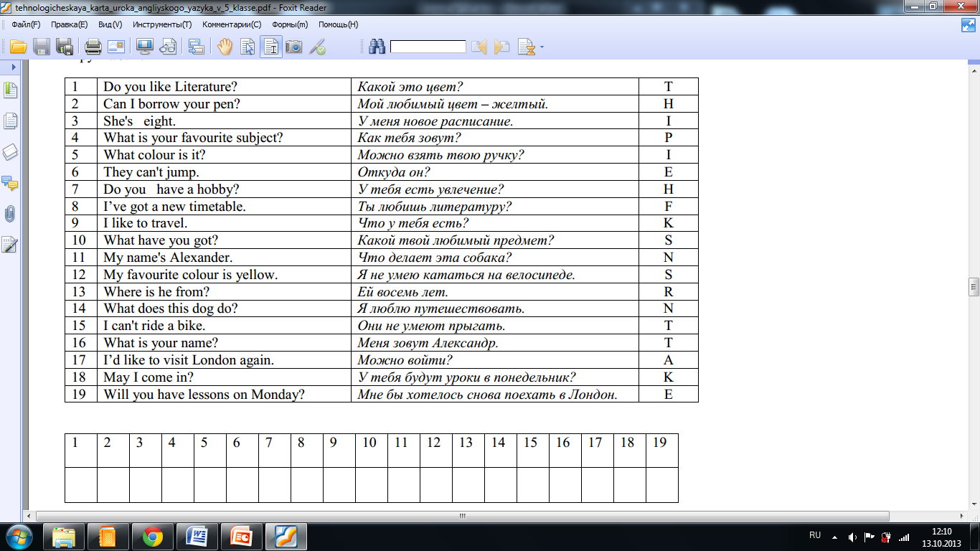
Task: Expand the left navigation panel arrow
Action: (14, 67)
